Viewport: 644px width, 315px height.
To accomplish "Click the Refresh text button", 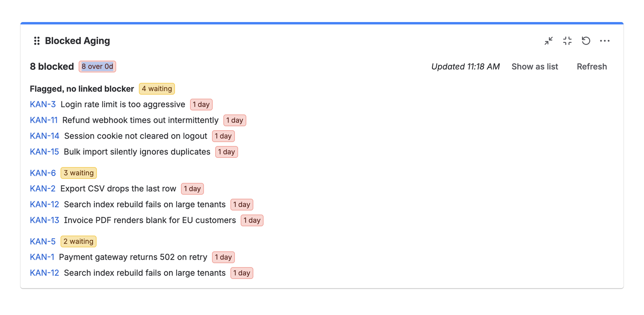I will pos(591,66).
